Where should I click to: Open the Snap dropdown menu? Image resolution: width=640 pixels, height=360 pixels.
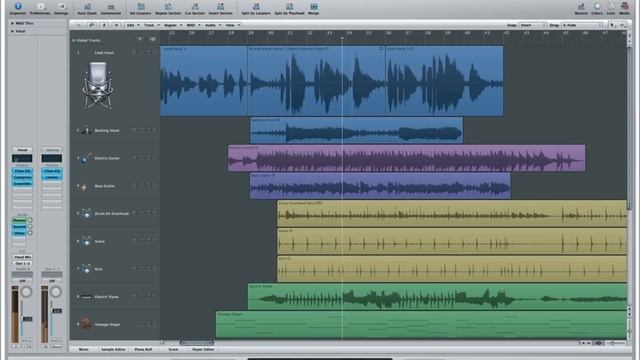[532, 25]
